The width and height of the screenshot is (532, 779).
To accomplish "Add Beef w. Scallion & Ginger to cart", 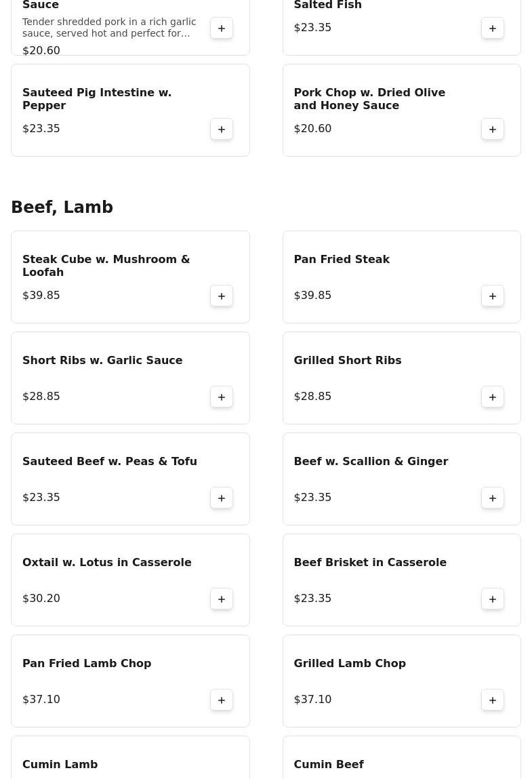I will click(x=493, y=498).
